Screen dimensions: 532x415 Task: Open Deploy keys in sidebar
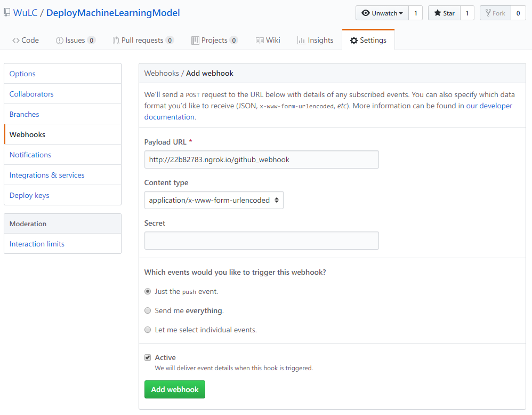62,195
